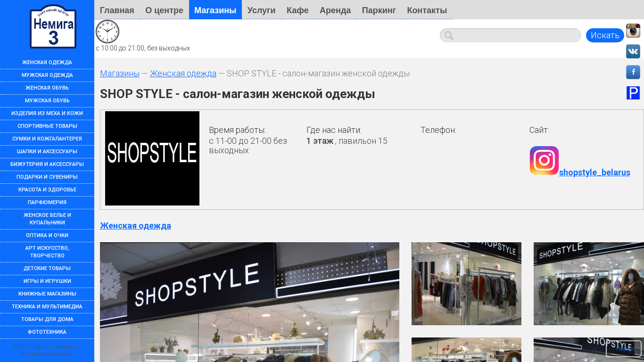644x362 pixels.
Task: Open the О центре menu item
Action: (x=165, y=10)
